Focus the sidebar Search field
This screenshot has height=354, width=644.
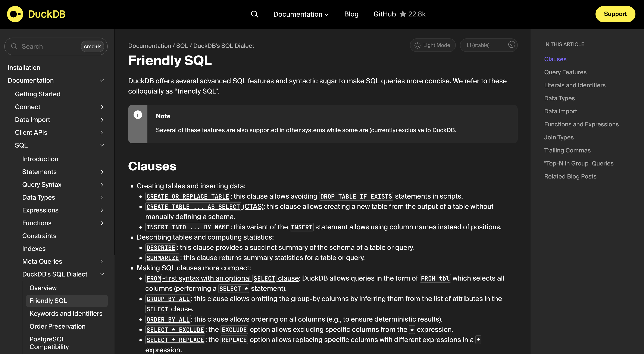(x=56, y=47)
